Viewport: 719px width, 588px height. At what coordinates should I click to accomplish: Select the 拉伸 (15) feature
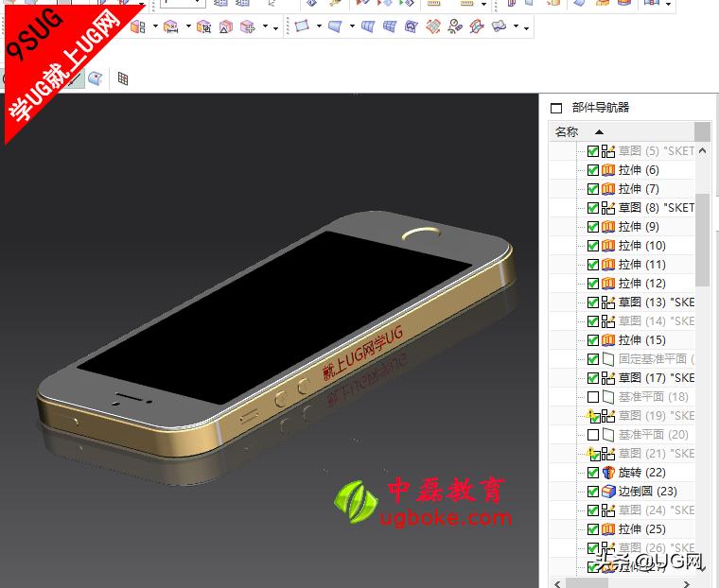[640, 340]
